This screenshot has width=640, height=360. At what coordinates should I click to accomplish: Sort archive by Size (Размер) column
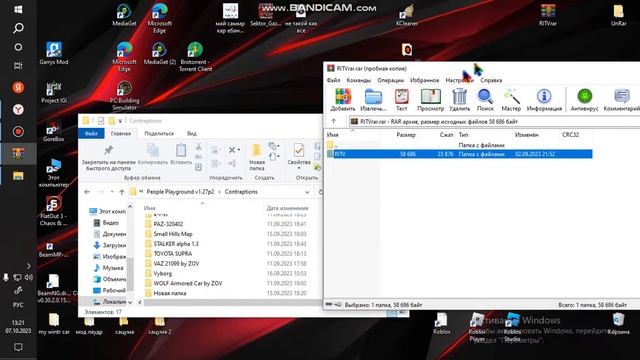click(x=406, y=135)
